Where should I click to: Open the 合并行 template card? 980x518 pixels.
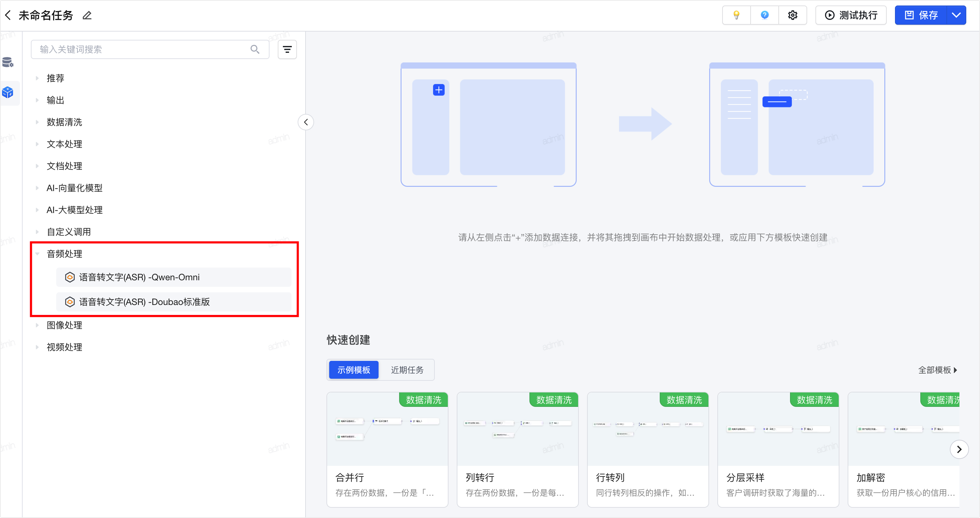point(387,449)
